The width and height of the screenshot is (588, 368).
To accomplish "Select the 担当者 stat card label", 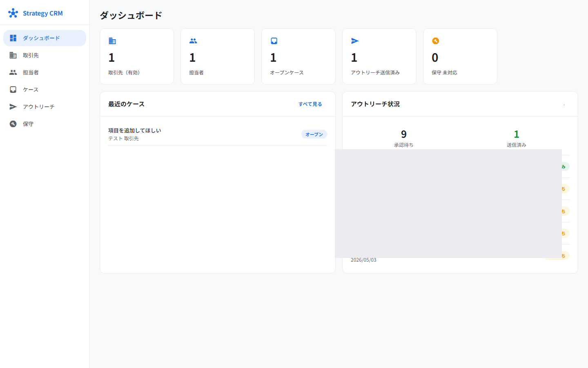I will 196,72.
